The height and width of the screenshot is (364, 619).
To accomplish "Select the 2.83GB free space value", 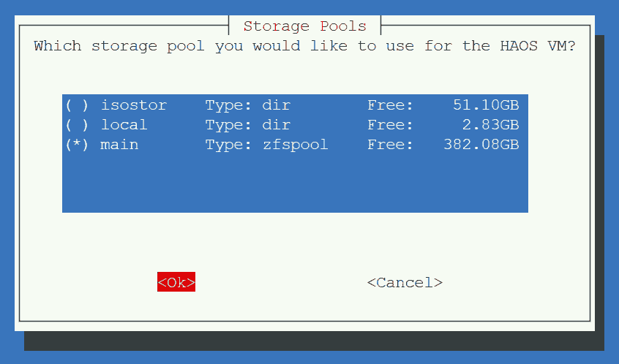I will 490,125.
